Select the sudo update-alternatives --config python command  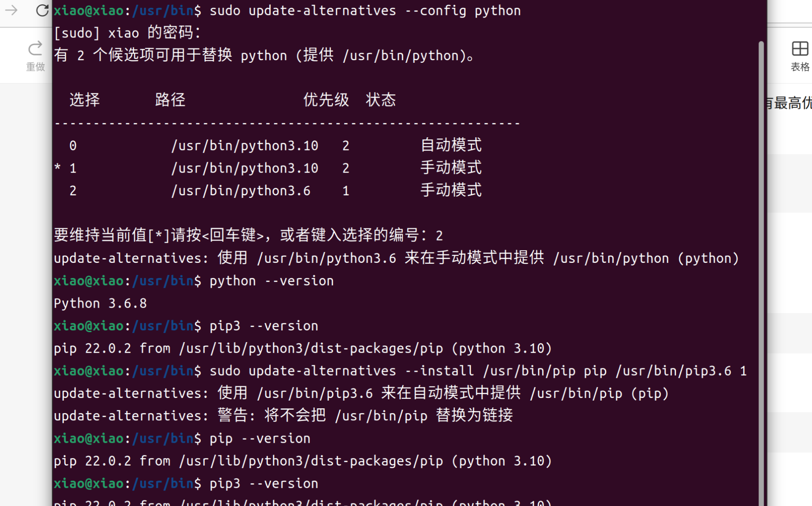tap(364, 10)
